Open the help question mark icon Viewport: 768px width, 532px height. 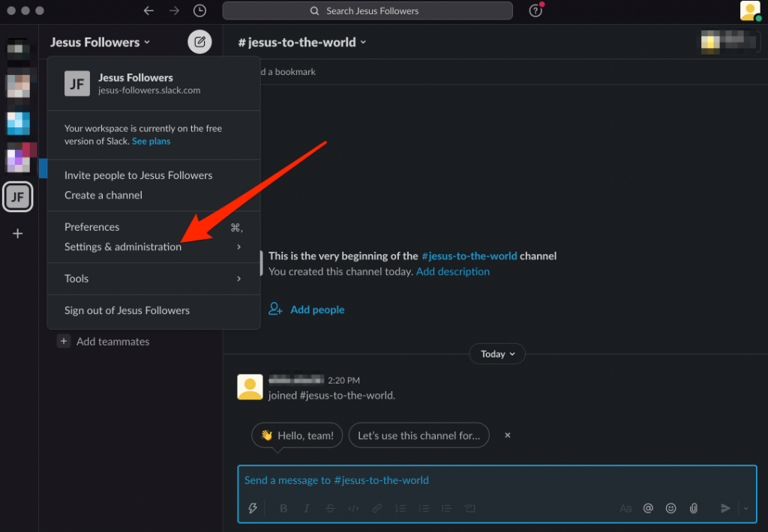click(535, 10)
